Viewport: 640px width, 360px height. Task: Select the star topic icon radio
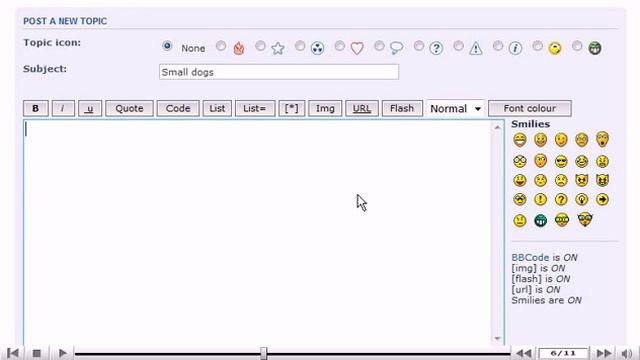pyautogui.click(x=260, y=46)
